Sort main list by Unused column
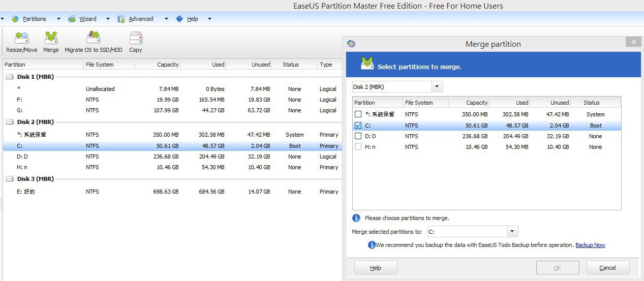 click(x=249, y=65)
